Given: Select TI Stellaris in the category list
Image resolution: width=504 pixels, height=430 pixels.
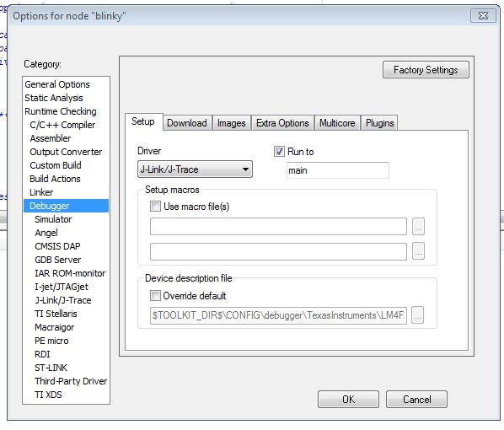Looking at the screenshot, I should click(66, 314).
